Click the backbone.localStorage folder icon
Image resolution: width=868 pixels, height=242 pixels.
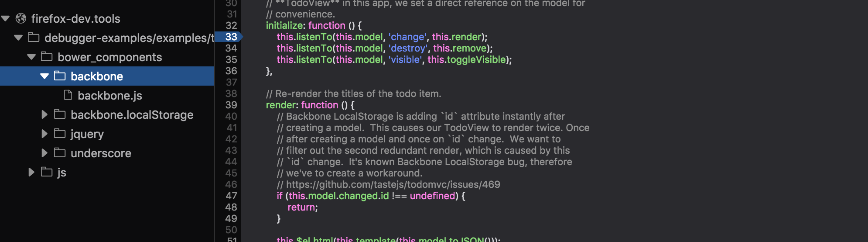tap(60, 114)
